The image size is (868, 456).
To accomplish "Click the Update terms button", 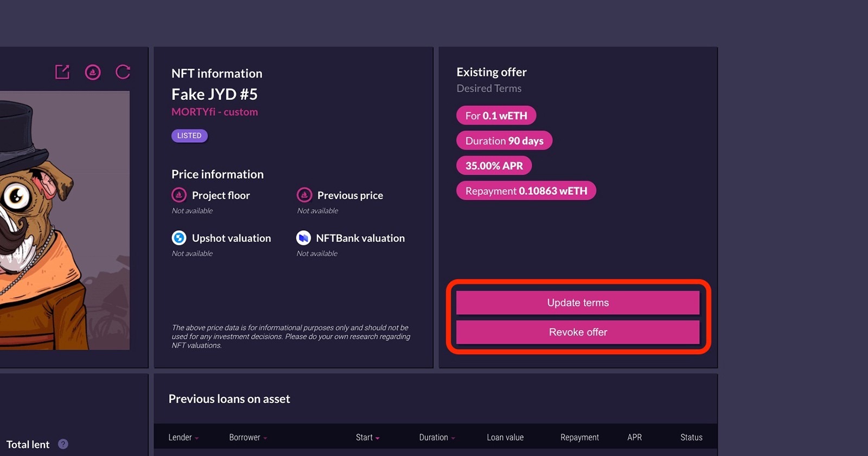I will tap(578, 302).
